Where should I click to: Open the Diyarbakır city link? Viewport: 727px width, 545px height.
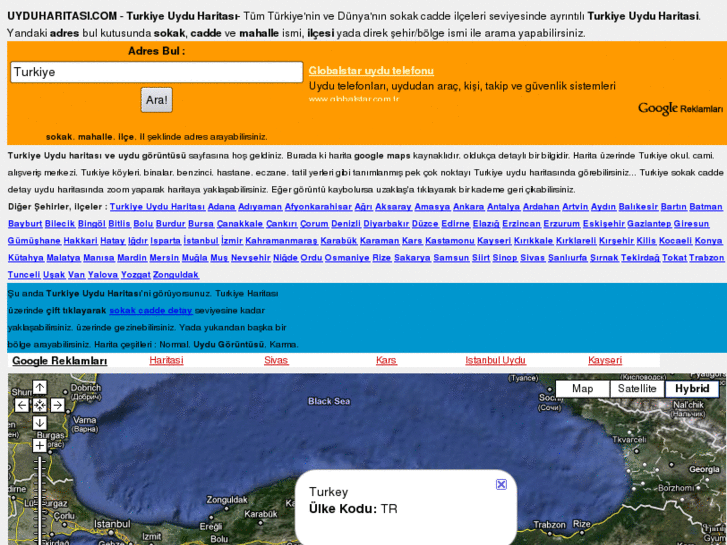pyautogui.click(x=386, y=224)
